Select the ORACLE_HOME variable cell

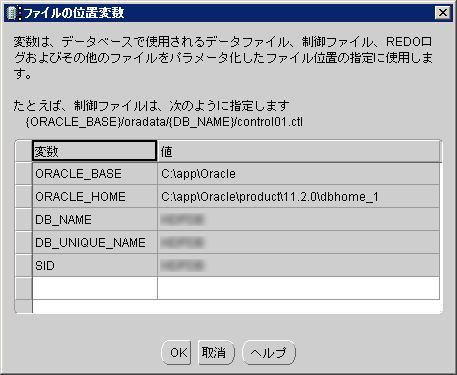95,197
